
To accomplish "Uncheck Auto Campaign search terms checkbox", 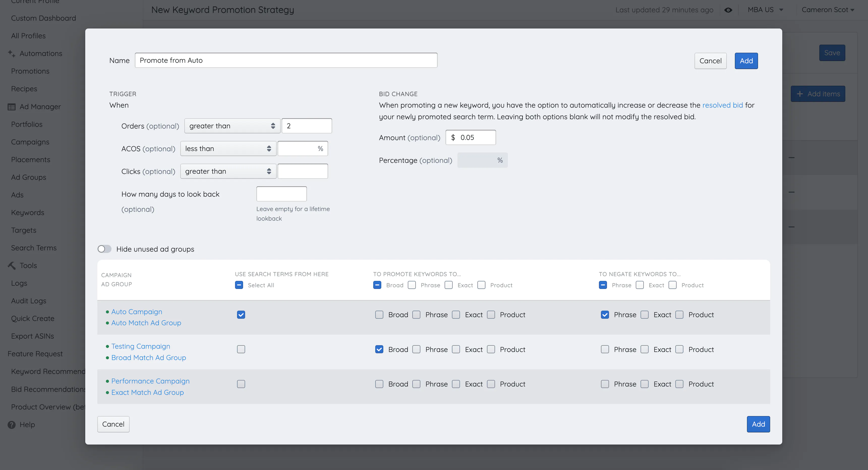I will tap(241, 315).
